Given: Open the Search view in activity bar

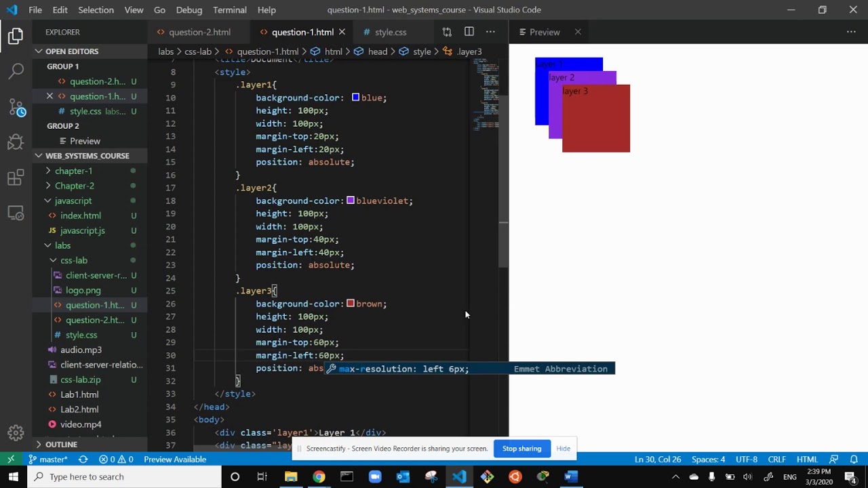Looking at the screenshot, I should [x=16, y=70].
